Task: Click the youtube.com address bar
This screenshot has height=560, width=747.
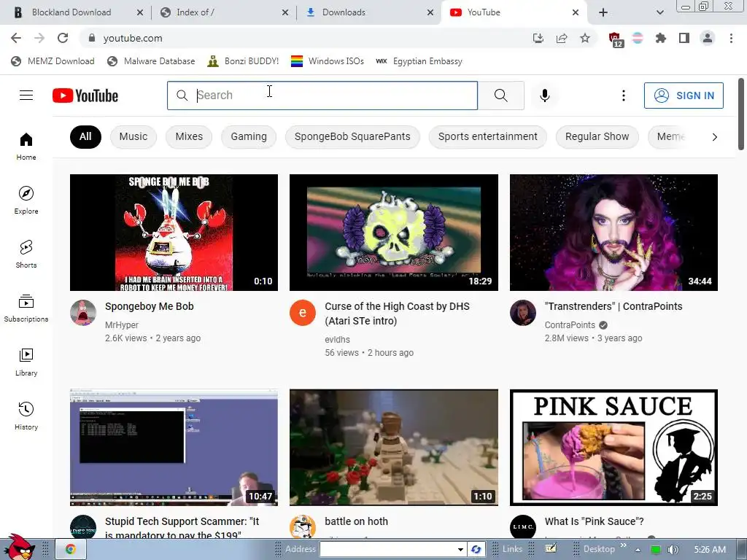Action: click(305, 38)
